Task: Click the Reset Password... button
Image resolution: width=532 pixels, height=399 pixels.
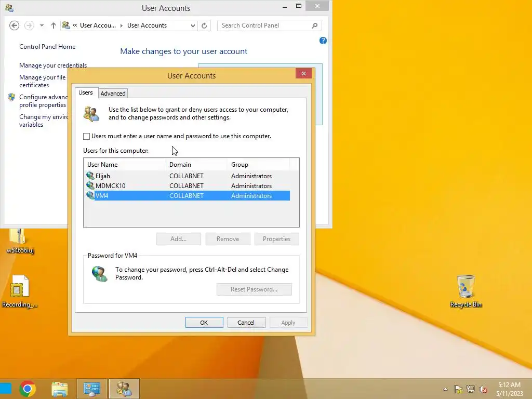Action: click(x=254, y=289)
